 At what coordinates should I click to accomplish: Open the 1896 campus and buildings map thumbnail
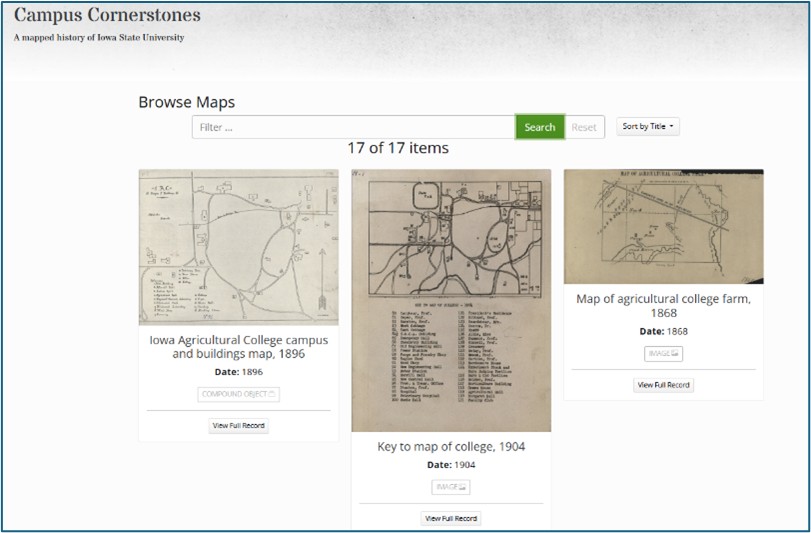[238, 247]
